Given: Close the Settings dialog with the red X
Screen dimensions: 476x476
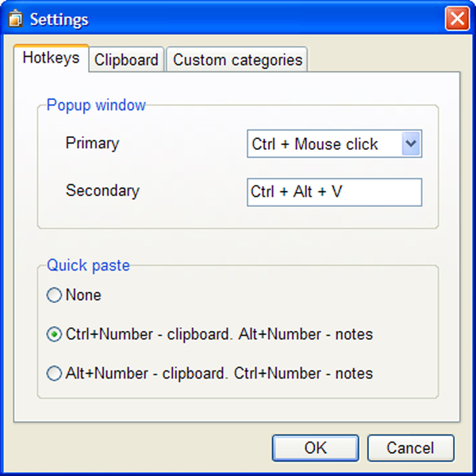Looking at the screenshot, I should (x=457, y=18).
